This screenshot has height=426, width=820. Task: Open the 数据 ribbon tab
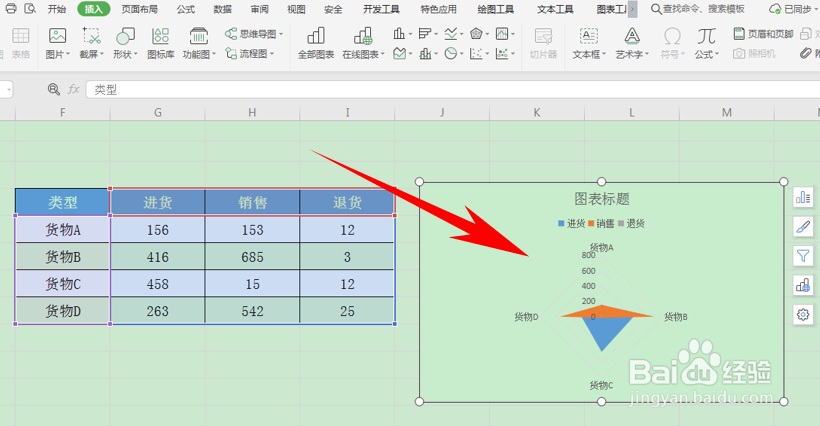point(223,9)
